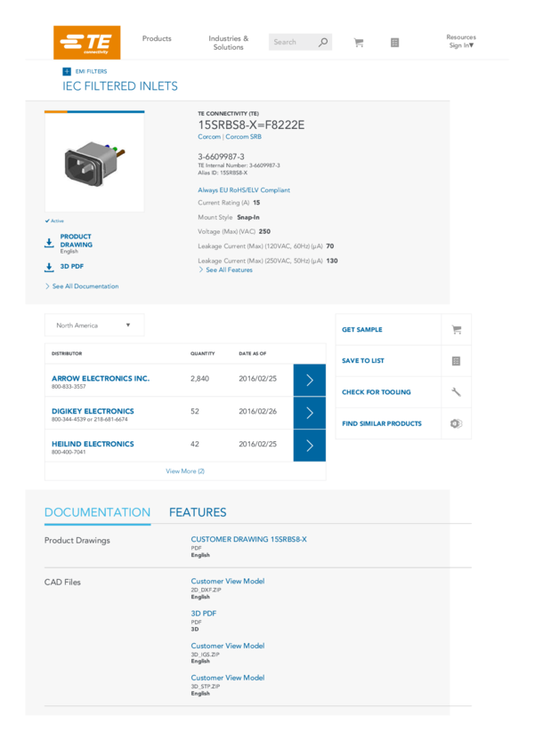Click the Distributor column header

click(67, 353)
